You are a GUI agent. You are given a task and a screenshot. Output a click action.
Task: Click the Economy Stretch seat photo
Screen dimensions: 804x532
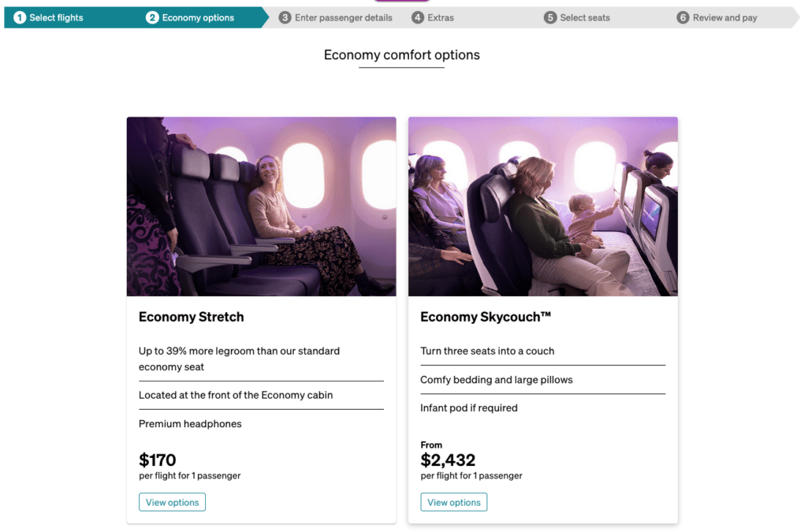pos(262,206)
